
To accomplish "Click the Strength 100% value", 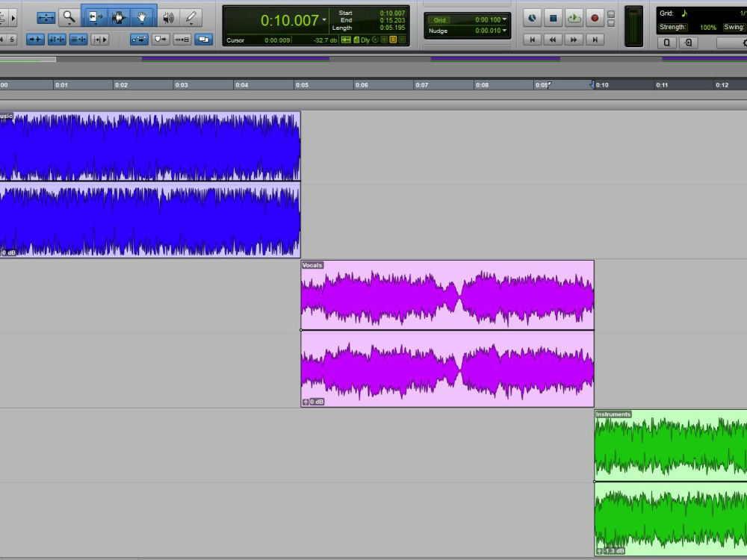I will pyautogui.click(x=708, y=28).
